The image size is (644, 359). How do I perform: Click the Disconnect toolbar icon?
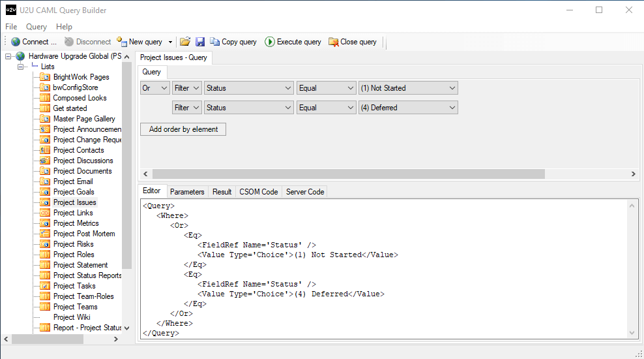[69, 42]
